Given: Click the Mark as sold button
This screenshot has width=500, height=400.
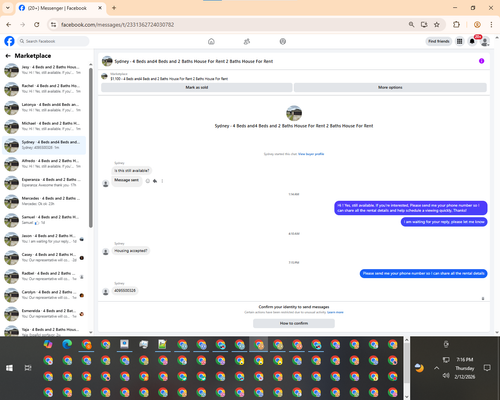Looking at the screenshot, I should (x=197, y=87).
